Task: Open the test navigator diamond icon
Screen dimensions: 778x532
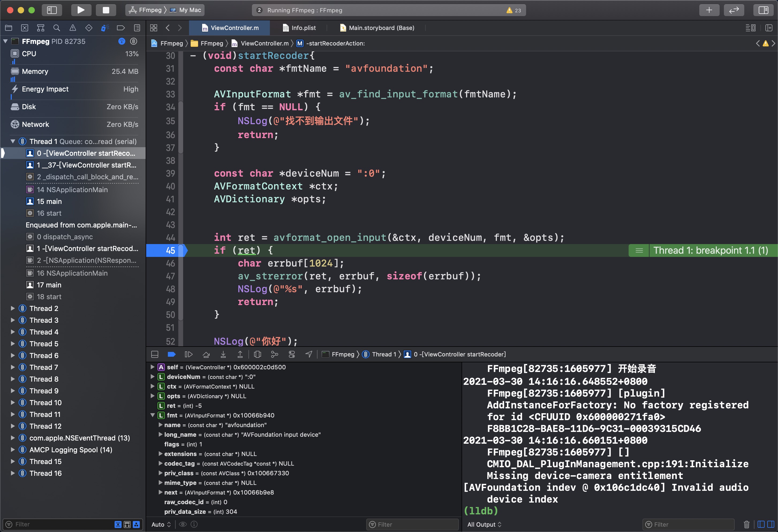Action: [x=89, y=28]
